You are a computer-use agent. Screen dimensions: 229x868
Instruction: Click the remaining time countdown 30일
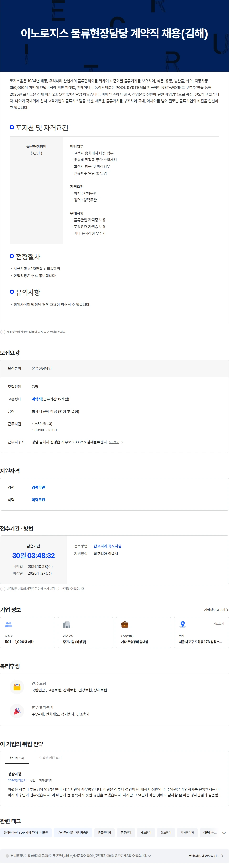(33, 556)
